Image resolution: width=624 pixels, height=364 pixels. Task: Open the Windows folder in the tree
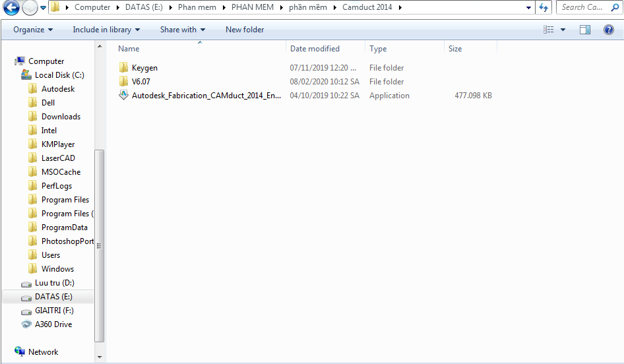coord(57,269)
